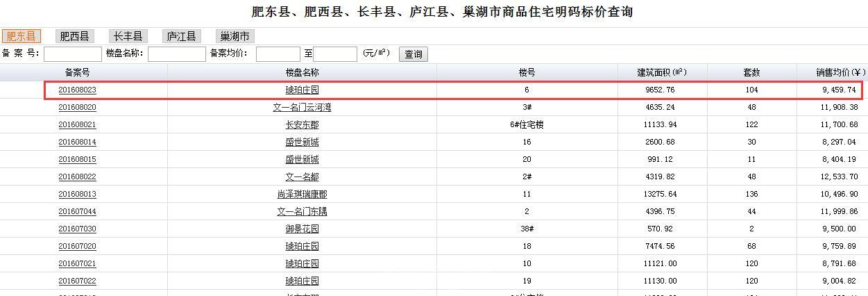Image resolution: width=868 pixels, height=296 pixels.
Task: Click the 文一名都 property link
Action: (302, 177)
